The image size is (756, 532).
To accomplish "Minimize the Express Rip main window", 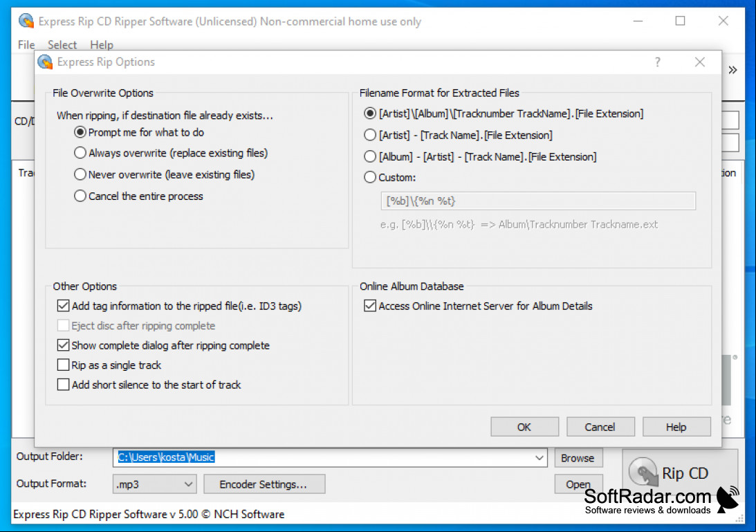I will (638, 21).
